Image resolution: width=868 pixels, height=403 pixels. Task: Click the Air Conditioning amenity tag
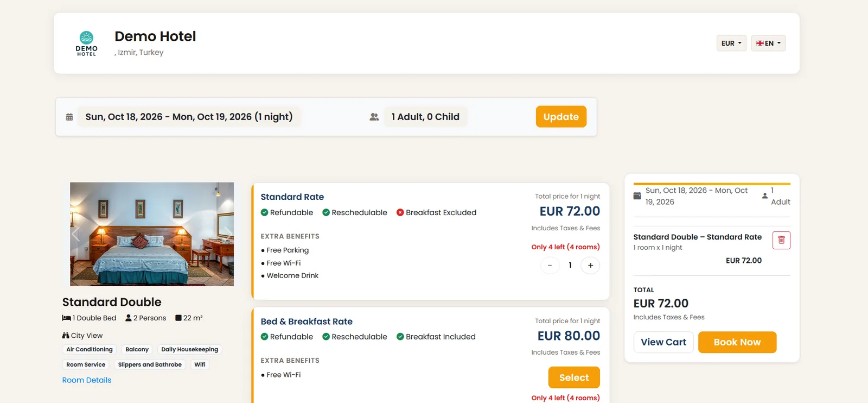(x=90, y=349)
